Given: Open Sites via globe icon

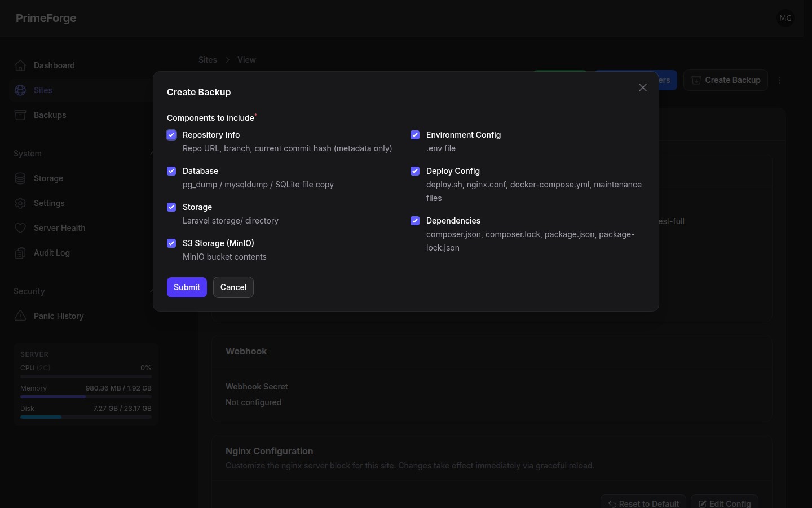Looking at the screenshot, I should coord(20,90).
